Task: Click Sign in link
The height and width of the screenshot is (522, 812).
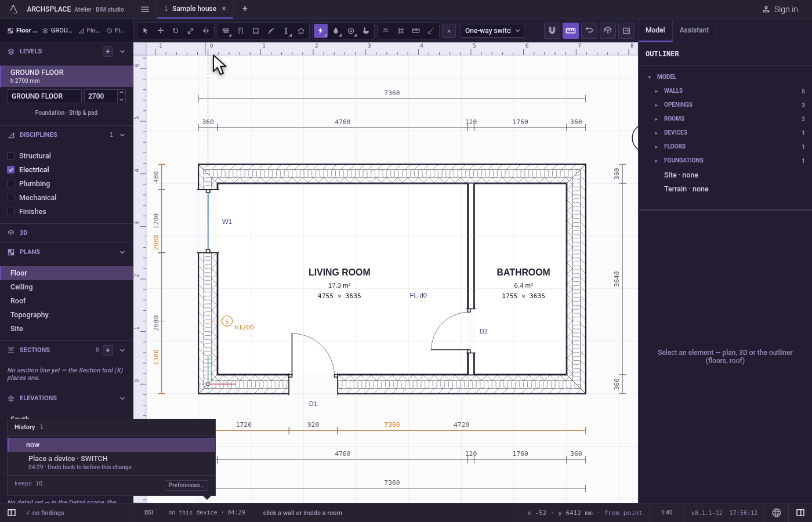Action: coord(780,9)
